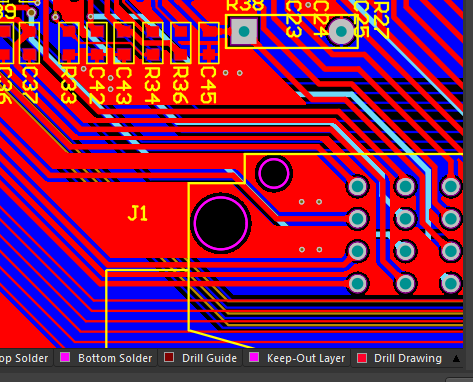The image size is (473, 382).
Task: Expand layer tabs with the triangle arrow
Action: pyautogui.click(x=456, y=359)
